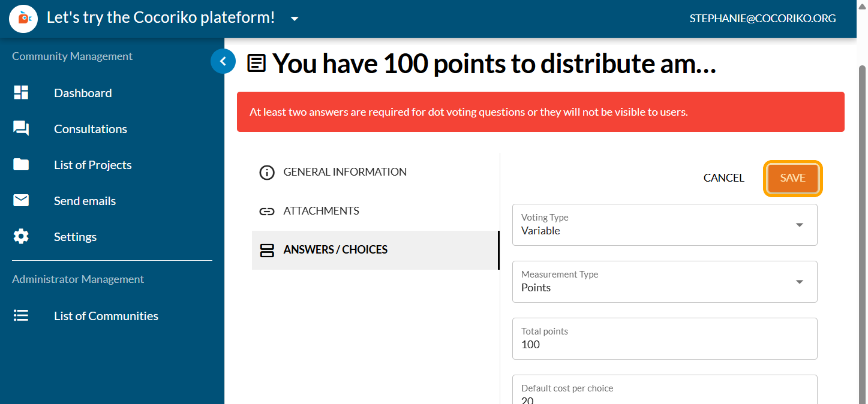Select the Answers / Choices tab
The height and width of the screenshot is (404, 868).
tap(335, 250)
